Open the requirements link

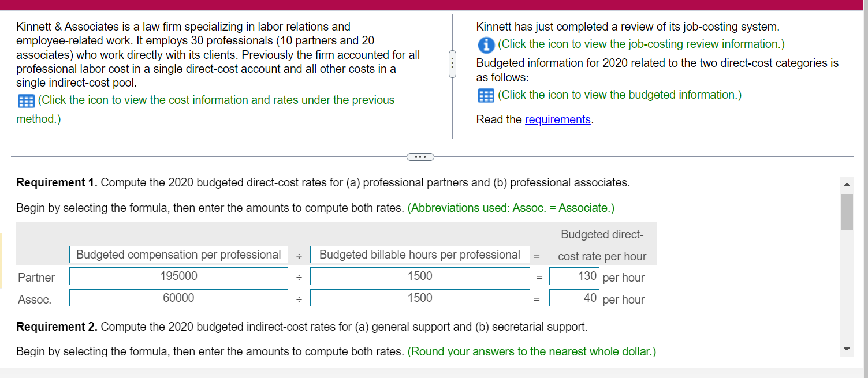pos(557,119)
